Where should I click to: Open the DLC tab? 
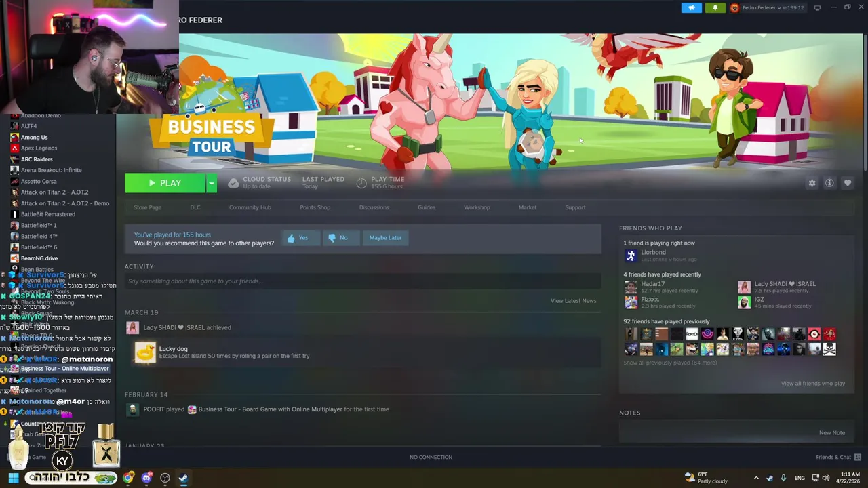coord(195,207)
